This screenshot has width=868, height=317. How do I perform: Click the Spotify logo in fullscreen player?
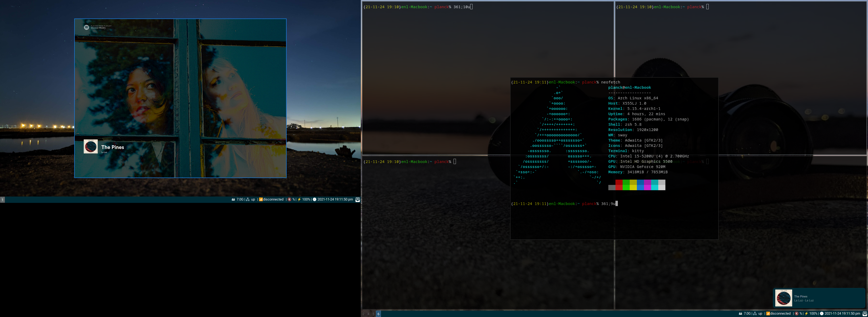86,27
